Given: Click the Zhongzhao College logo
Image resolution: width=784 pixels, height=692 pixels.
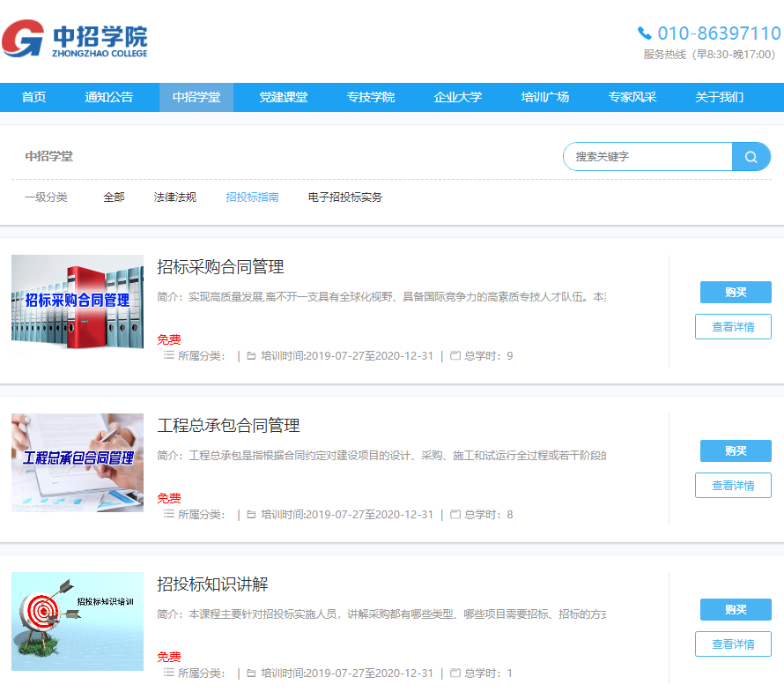Looking at the screenshot, I should click(x=75, y=39).
